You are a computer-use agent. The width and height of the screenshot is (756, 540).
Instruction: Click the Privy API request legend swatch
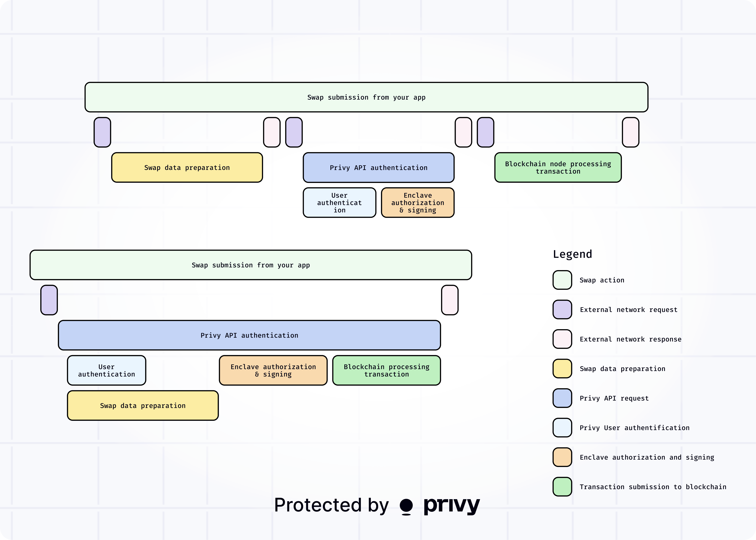(x=562, y=398)
